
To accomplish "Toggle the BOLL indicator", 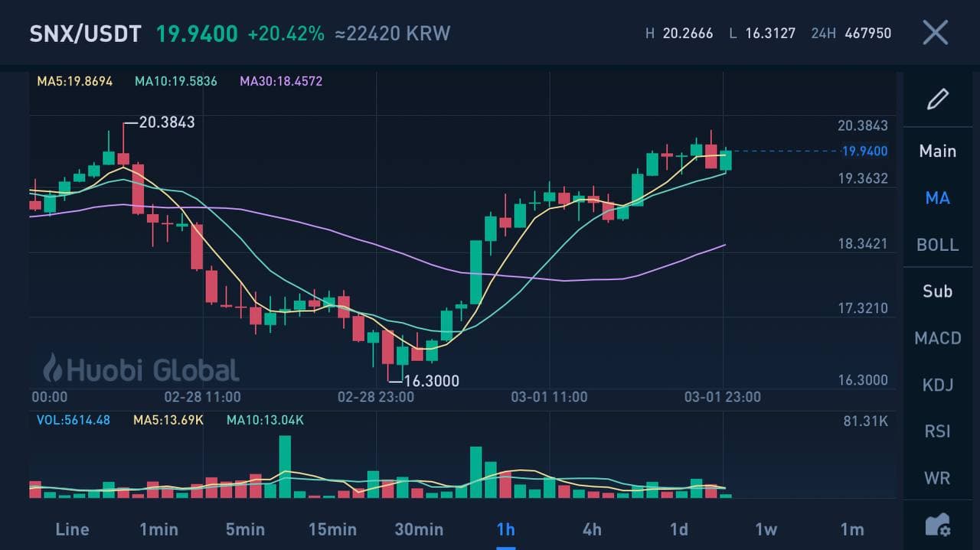I will 937,245.
